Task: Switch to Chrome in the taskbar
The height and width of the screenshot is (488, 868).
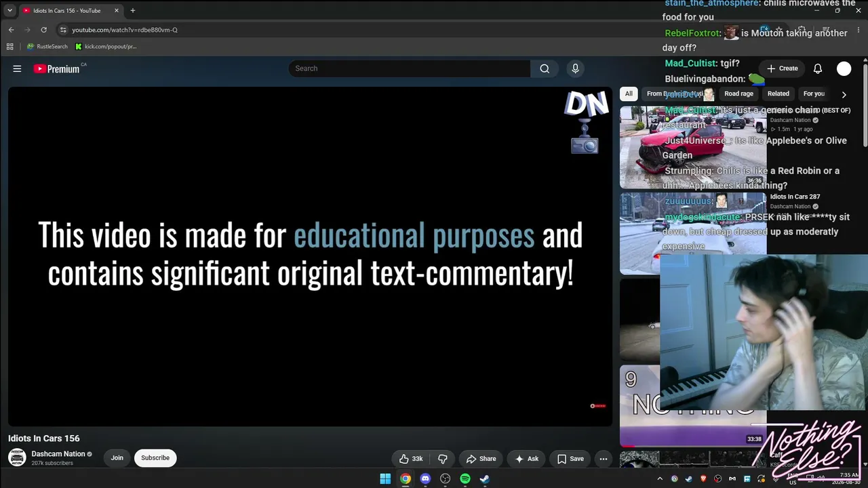Action: (x=406, y=479)
